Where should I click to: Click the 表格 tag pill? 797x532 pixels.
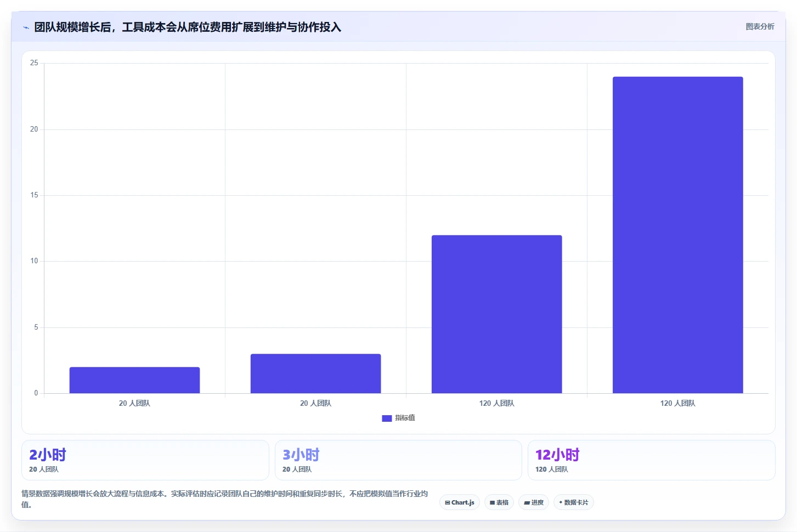pos(499,502)
